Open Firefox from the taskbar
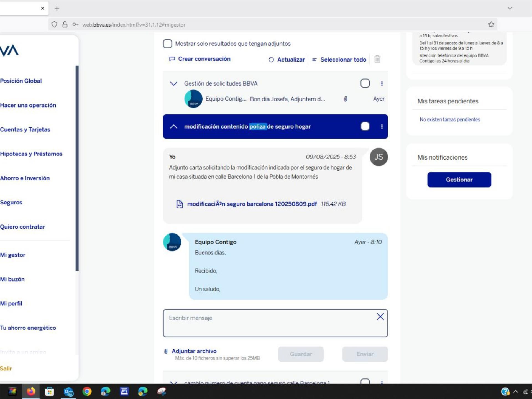Viewport: 532px width, 399px height. coord(31,391)
